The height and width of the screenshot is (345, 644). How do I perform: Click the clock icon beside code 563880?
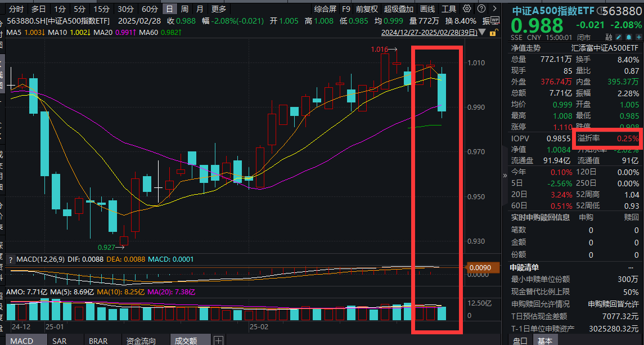tap(601, 10)
